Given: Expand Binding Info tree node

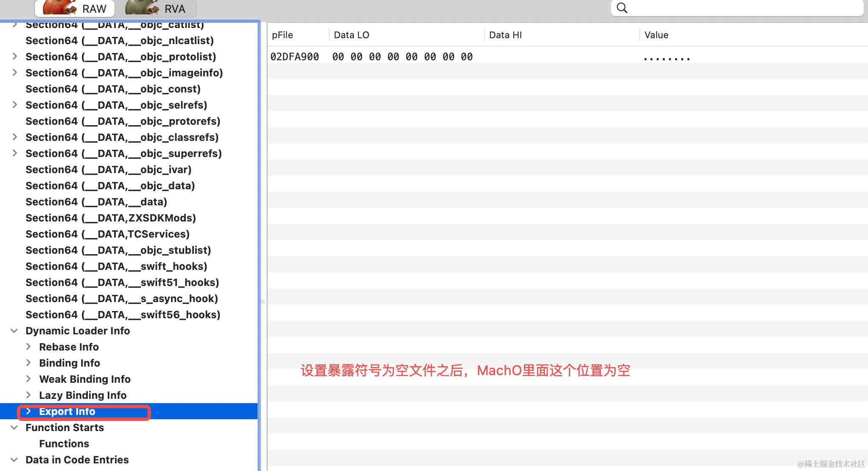Looking at the screenshot, I should [x=28, y=363].
